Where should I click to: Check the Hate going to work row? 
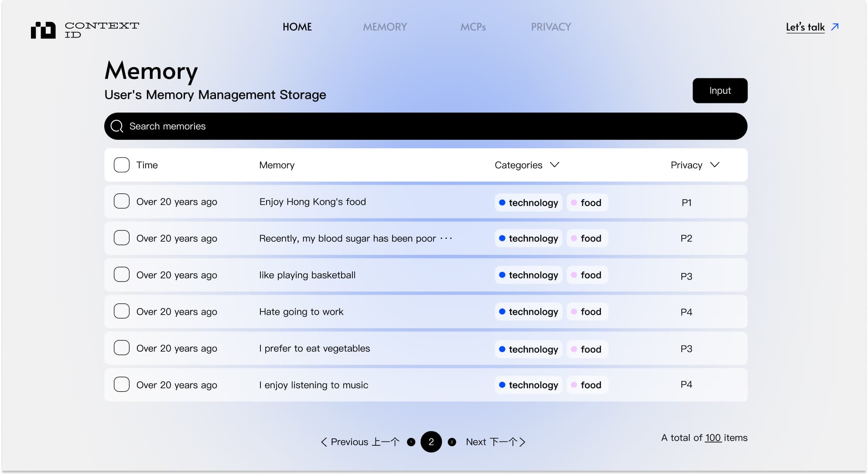122,311
